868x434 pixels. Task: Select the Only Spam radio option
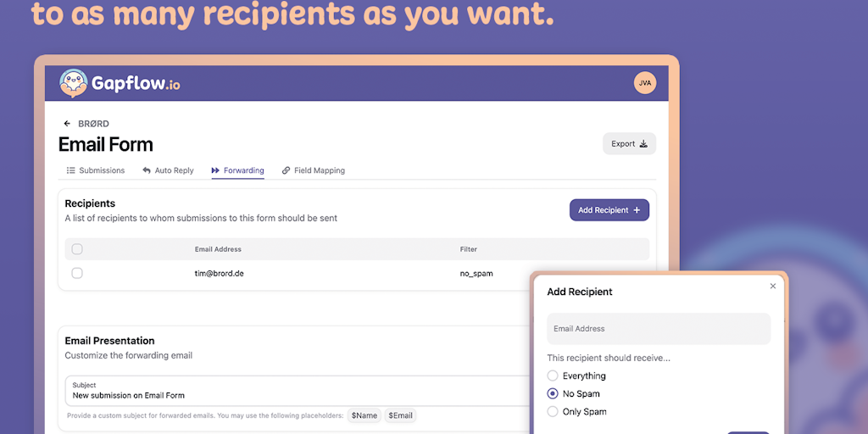point(553,412)
